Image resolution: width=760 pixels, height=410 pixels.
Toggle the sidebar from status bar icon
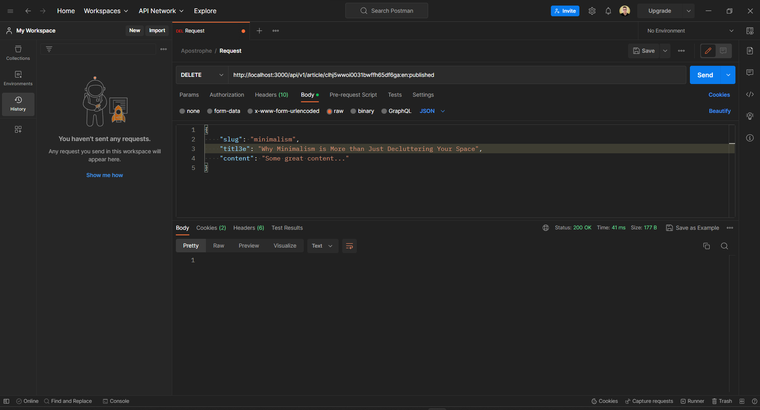click(6, 401)
